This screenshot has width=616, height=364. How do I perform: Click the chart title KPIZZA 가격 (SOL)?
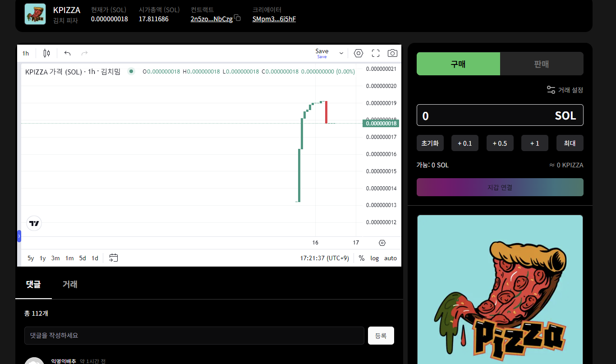[x=54, y=71]
